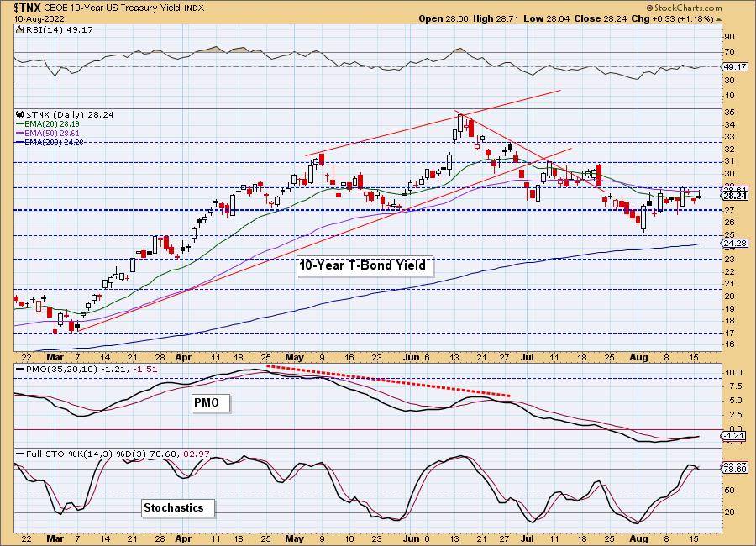Viewport: 756px width, 546px height.
Task: Click the RSI(14) 49.17 indicator label
Action: 58,30
